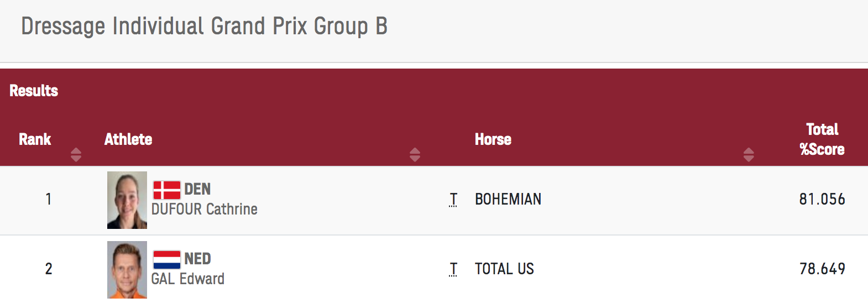Click the Athlete column header

128,139
